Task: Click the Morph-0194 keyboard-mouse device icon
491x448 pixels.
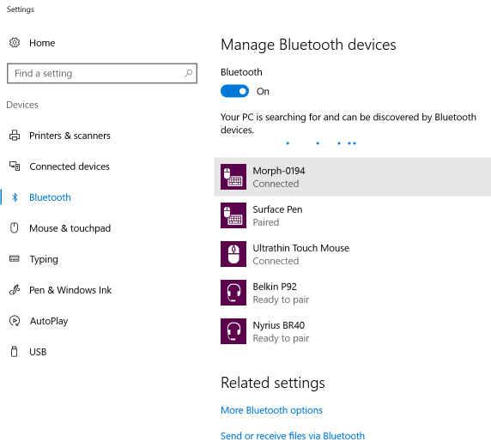Action: pyautogui.click(x=233, y=177)
